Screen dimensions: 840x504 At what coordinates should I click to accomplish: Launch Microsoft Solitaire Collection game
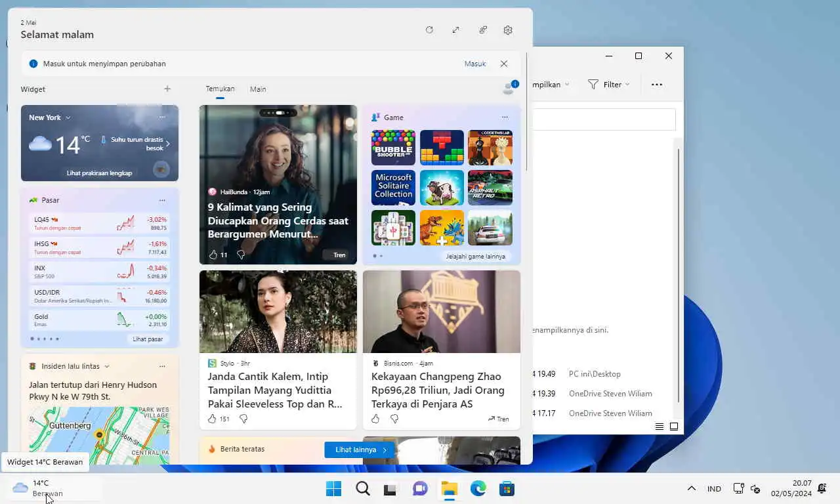(393, 188)
